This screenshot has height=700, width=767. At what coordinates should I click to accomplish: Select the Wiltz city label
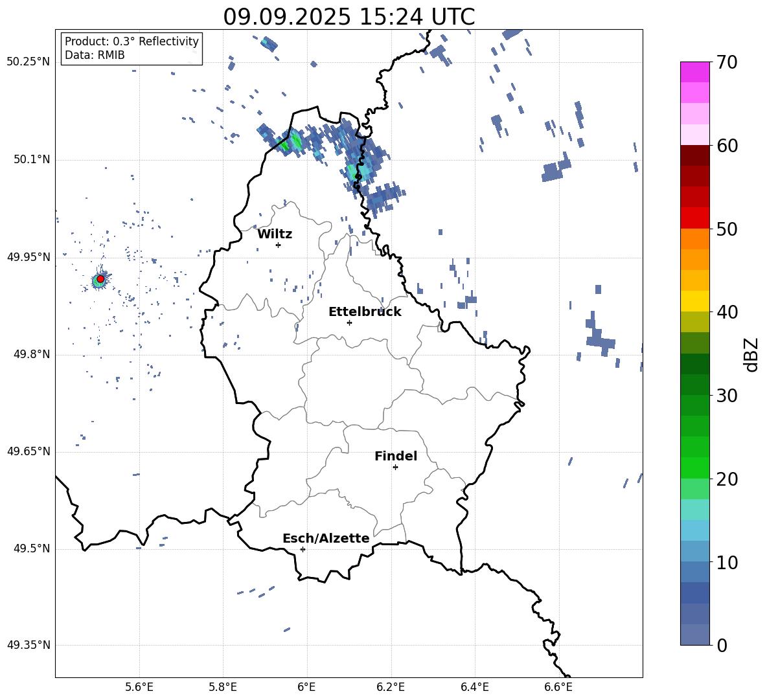coord(275,234)
